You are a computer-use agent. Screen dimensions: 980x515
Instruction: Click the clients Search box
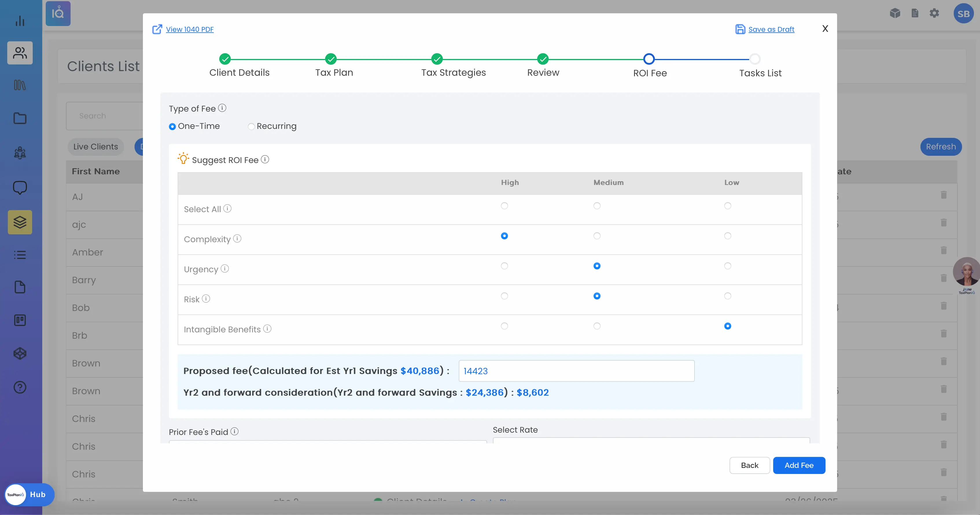(105, 116)
